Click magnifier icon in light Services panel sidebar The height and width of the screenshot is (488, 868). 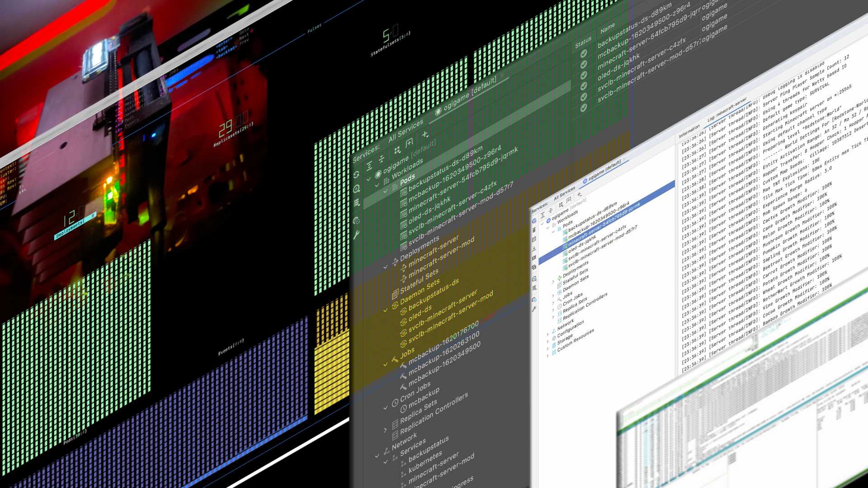(534, 279)
